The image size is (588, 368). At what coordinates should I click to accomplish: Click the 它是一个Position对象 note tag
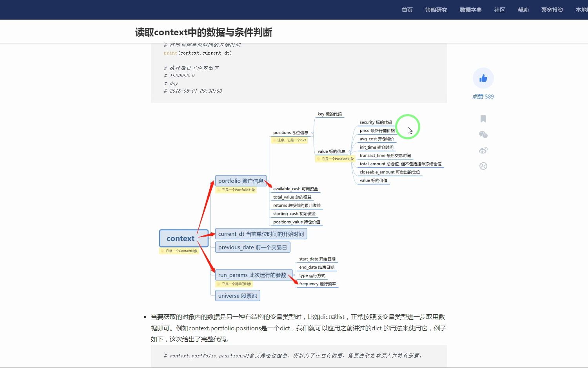click(335, 159)
